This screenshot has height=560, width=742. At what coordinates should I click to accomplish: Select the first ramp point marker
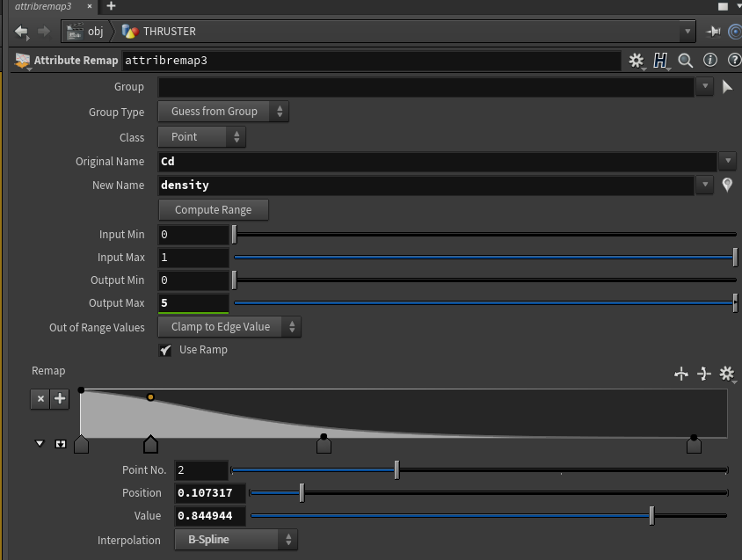(x=82, y=445)
